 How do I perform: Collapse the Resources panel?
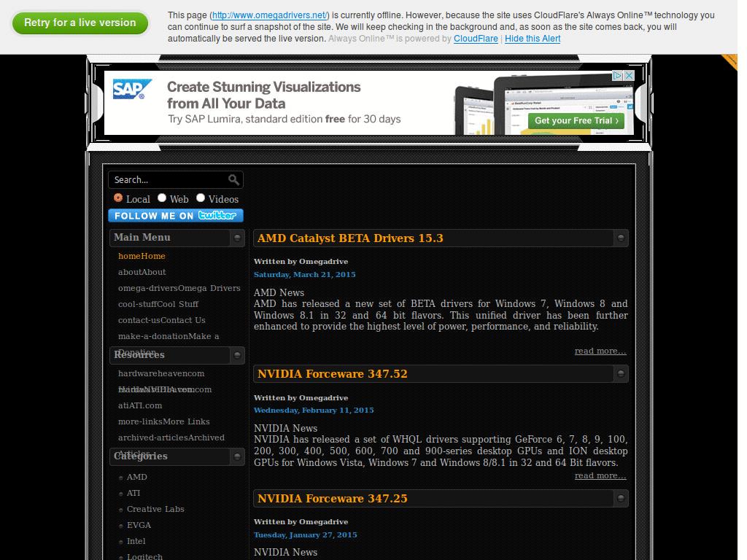(237, 355)
